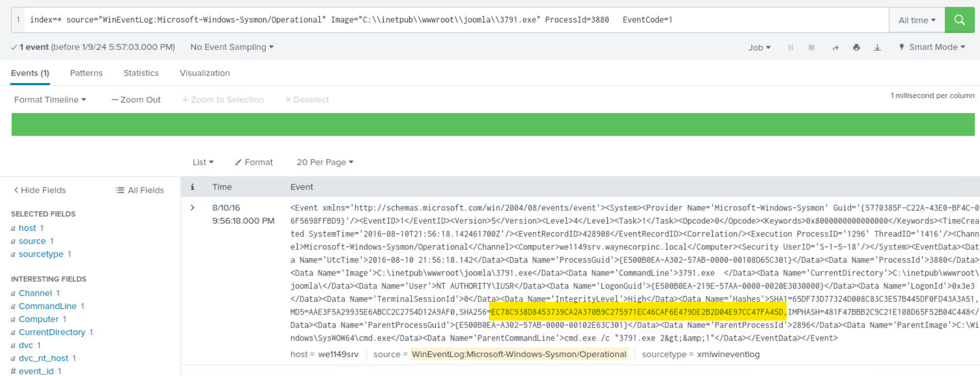
Task: Click the event info column icon
Action: 192,187
